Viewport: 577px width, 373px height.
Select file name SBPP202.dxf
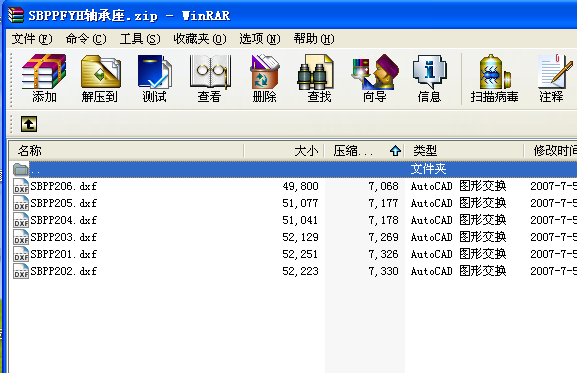pyautogui.click(x=64, y=271)
